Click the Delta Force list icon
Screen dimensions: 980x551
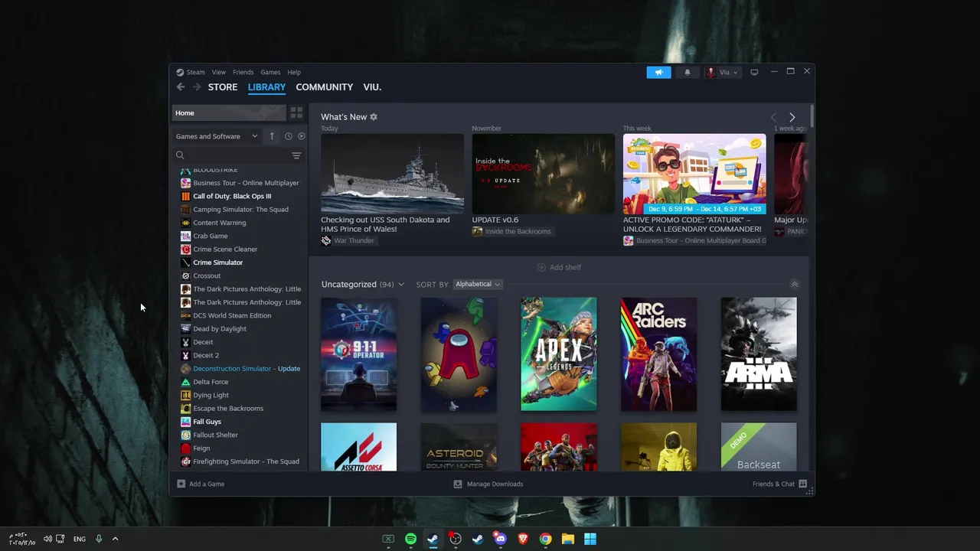pos(185,382)
